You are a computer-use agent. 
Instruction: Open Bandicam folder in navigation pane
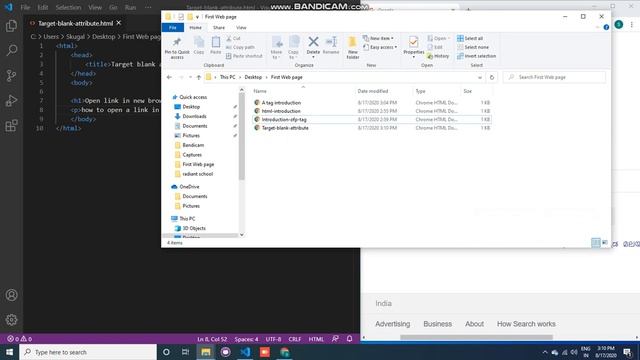(x=193, y=145)
